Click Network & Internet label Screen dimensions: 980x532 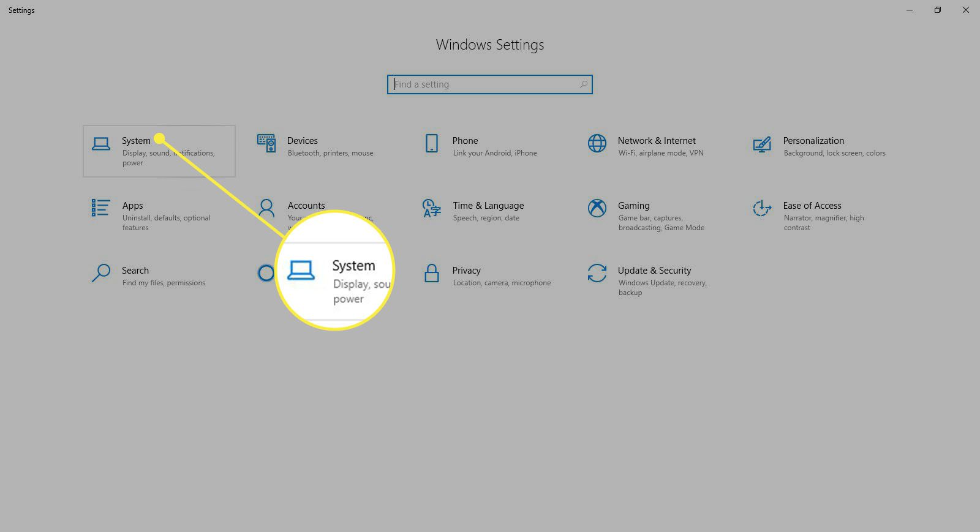point(657,141)
